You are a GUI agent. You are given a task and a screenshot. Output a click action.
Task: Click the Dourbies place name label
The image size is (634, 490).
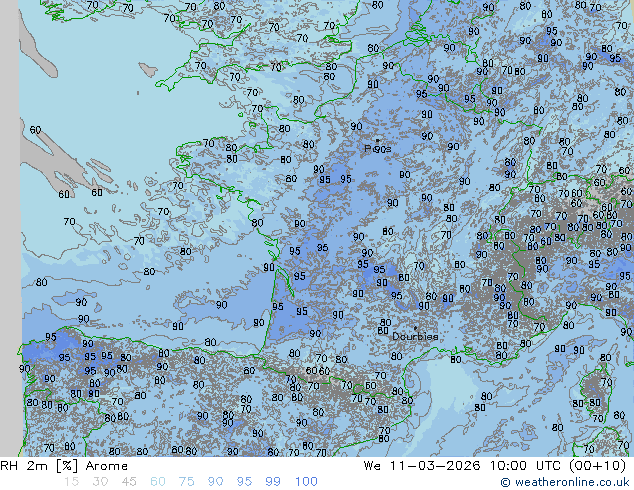point(415,337)
